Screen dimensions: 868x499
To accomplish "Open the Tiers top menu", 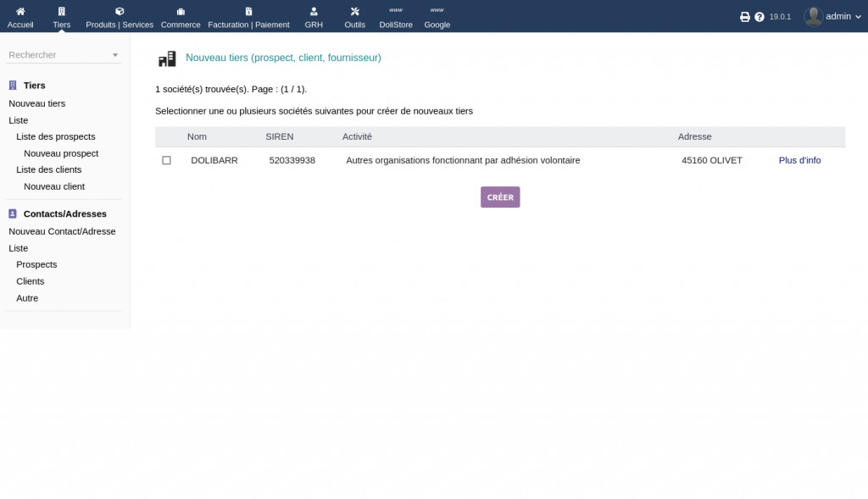I will pos(61,17).
